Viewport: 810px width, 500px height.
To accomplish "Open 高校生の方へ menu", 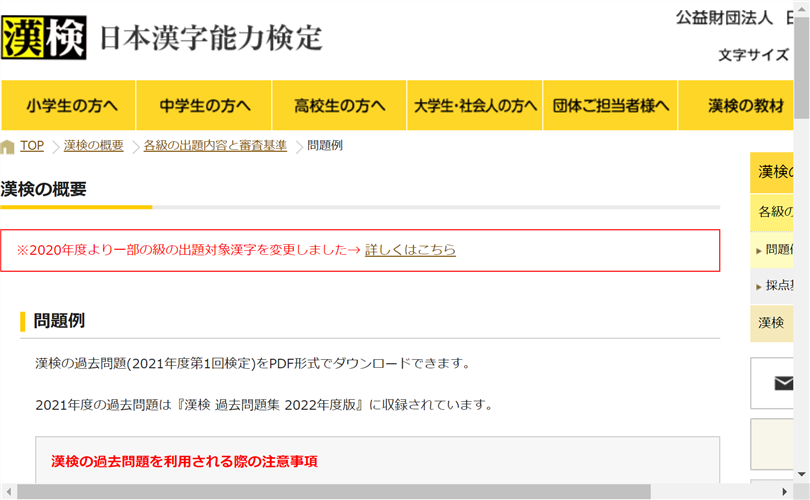I will tap(339, 105).
